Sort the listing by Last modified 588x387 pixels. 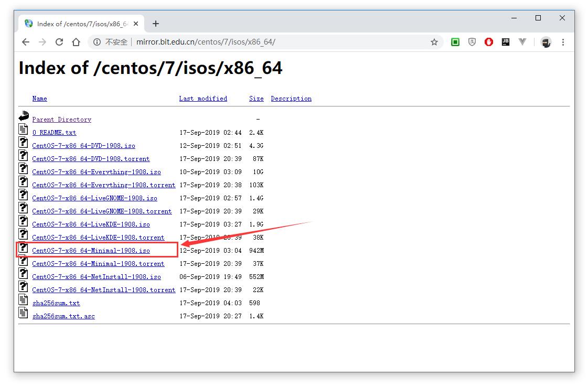click(203, 98)
